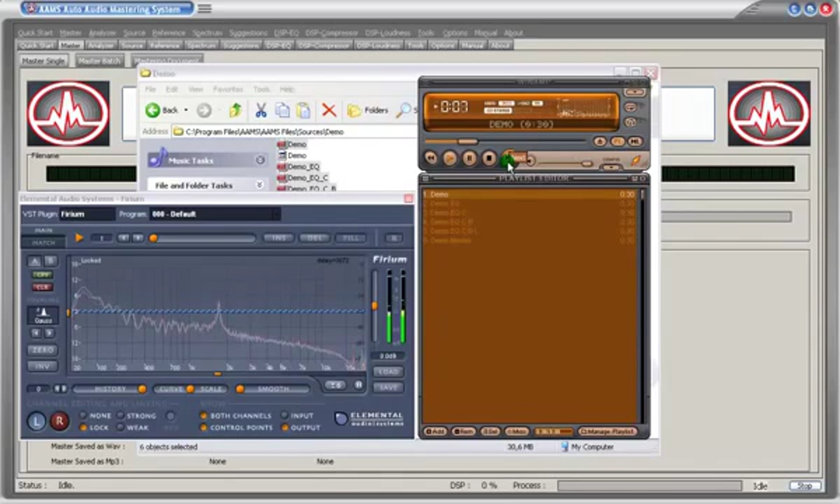Enable the STRONG linking radio option

coord(121,415)
